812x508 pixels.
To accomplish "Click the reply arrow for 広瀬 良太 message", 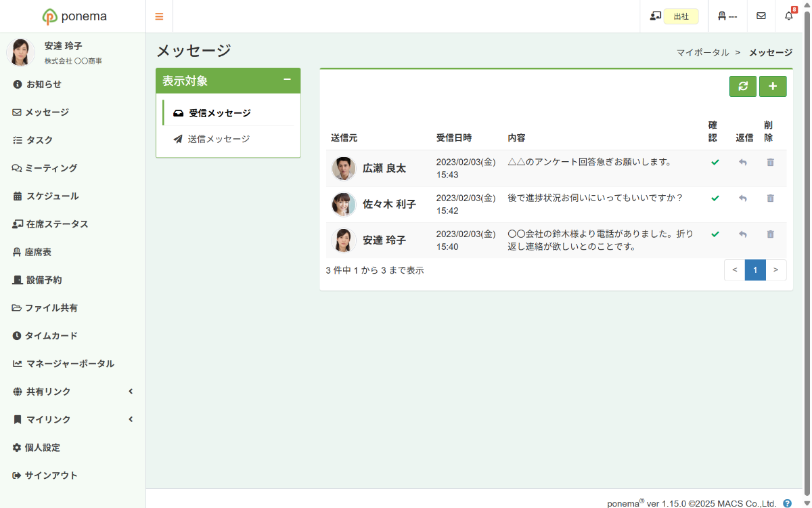I will [x=743, y=162].
